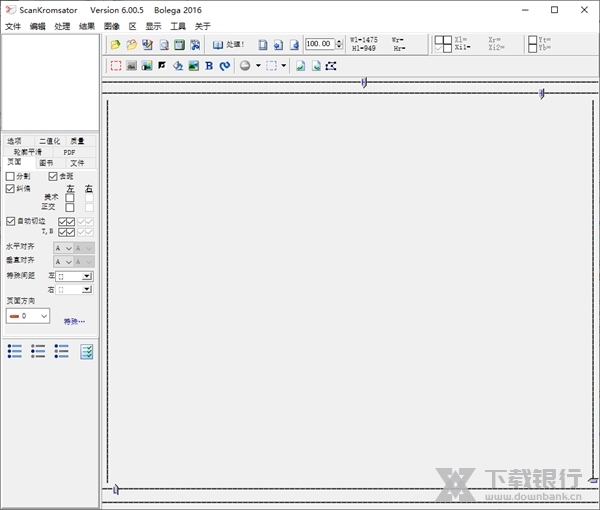Click the zoom value spinner arrows
The height and width of the screenshot is (510, 600).
click(x=339, y=44)
